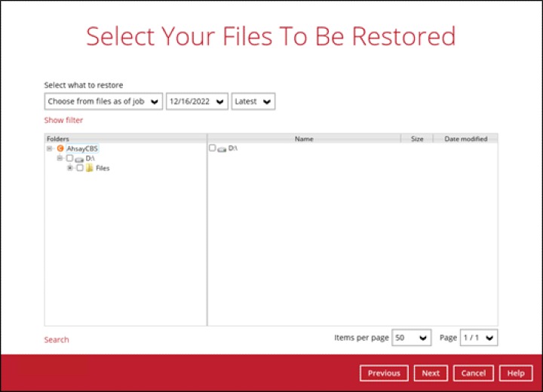543x392 pixels.
Task: Expand the Files folder node
Action: pos(70,168)
